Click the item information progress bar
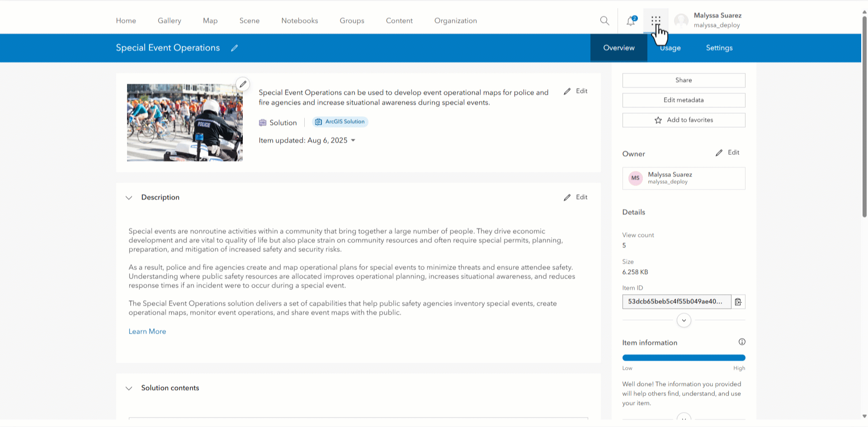Screen dimensions: 868x427 684,358
